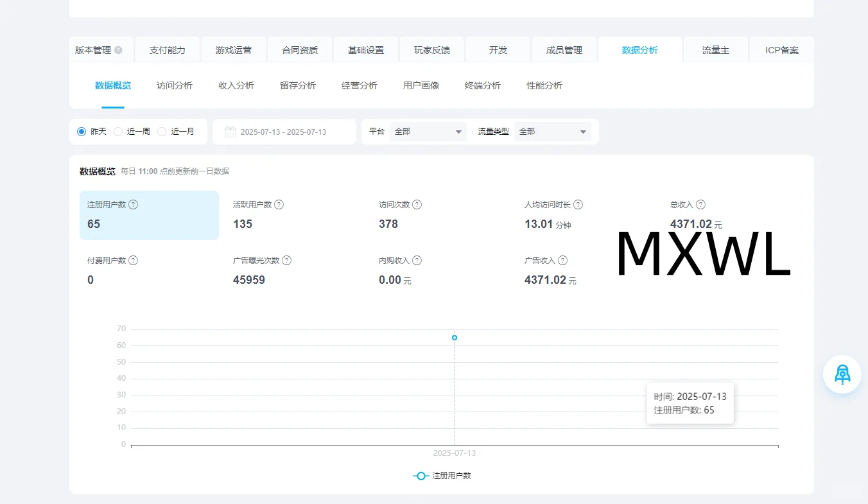Select the 活跃用户数 metric showing 135

(295, 215)
